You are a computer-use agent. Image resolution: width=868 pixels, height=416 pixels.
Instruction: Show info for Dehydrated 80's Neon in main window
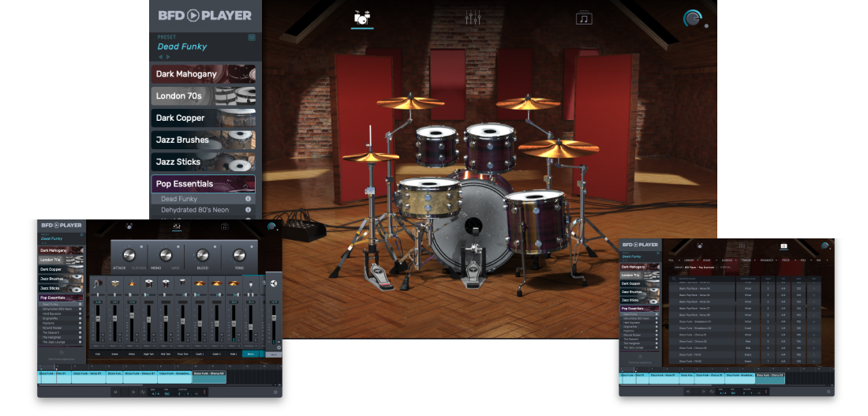coord(248,210)
